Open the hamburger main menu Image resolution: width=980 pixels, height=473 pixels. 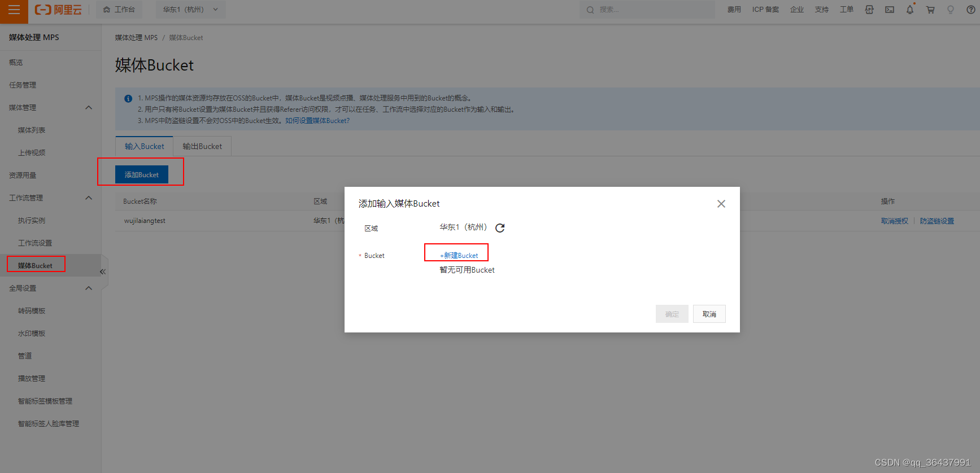14,10
